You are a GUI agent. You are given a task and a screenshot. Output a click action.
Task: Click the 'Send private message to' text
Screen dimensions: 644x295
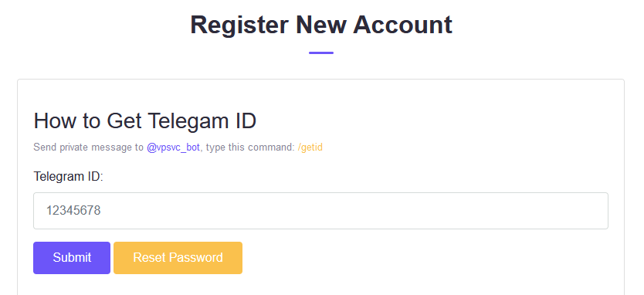88,147
